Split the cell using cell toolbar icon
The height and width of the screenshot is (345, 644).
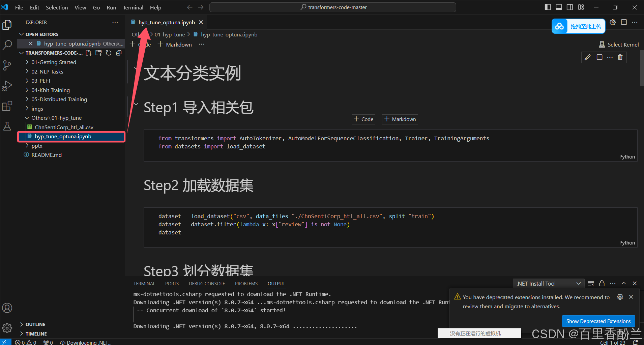[599, 57]
